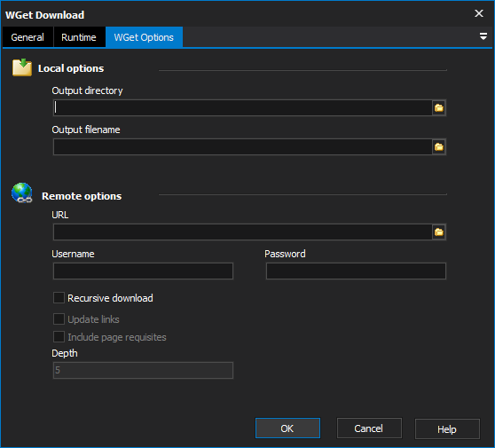
Task: Click the "Output filename" label
Action: (86, 130)
